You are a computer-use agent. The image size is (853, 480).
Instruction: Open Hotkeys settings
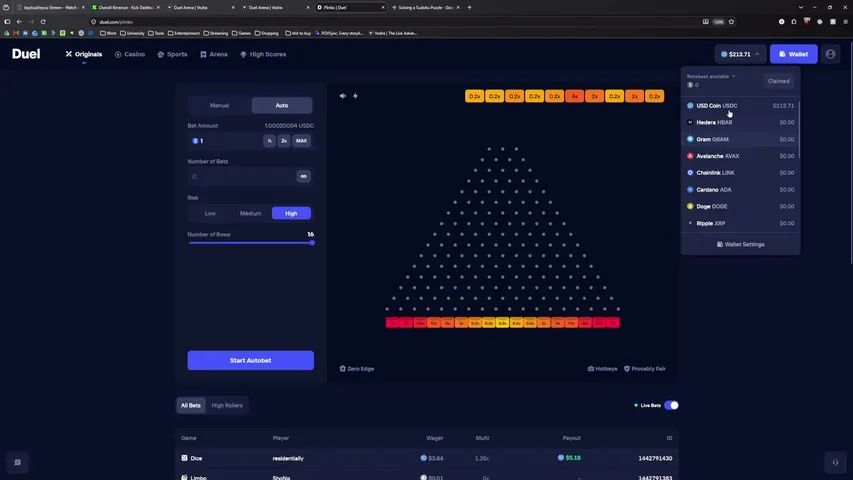coord(602,368)
